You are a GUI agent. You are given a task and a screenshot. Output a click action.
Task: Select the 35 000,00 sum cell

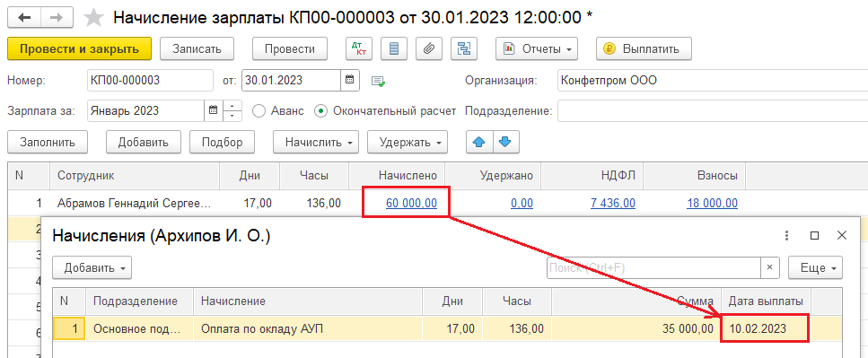point(636,328)
